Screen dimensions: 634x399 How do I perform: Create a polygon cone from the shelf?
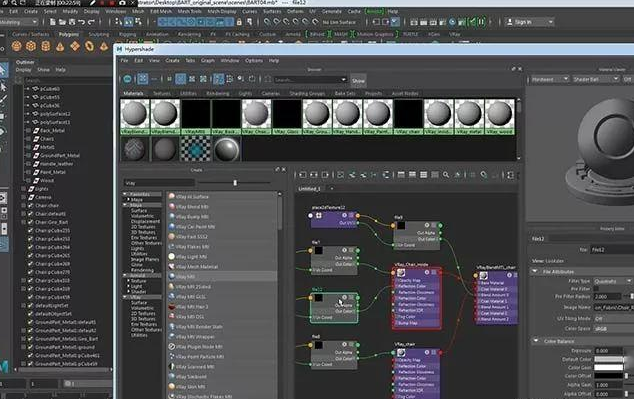pyautogui.click(x=60, y=46)
